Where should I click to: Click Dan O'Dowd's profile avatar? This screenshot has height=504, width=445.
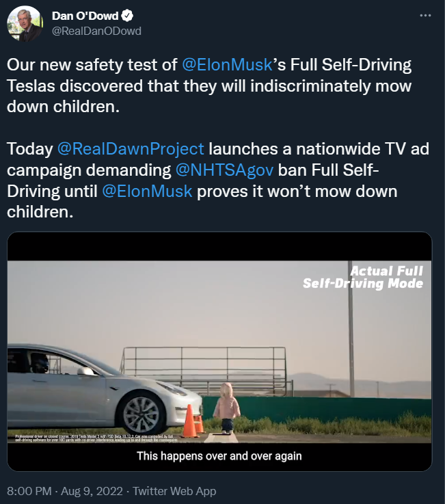pos(25,25)
